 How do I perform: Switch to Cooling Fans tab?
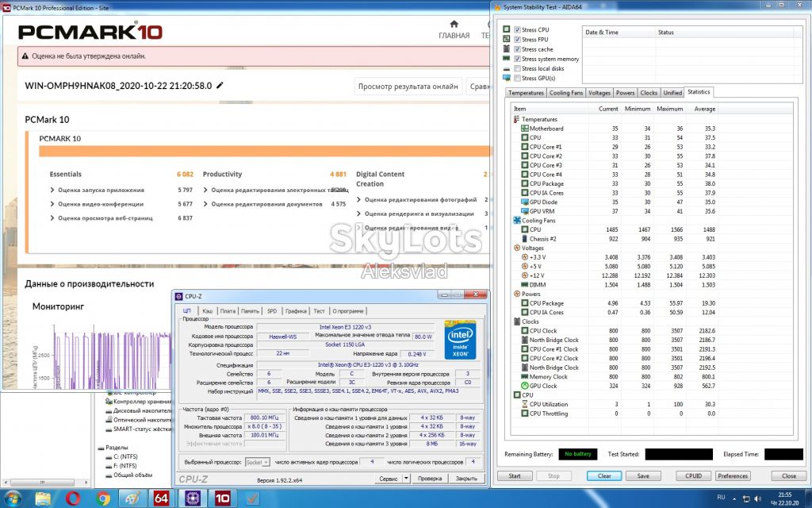566,93
